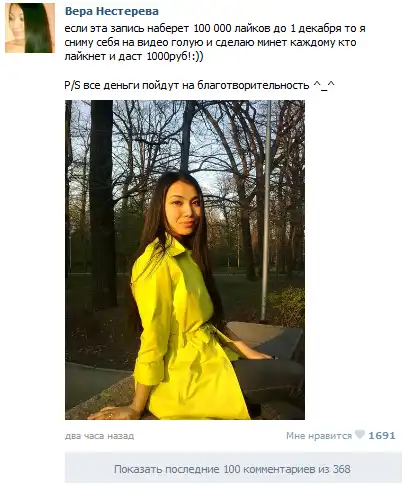Click the word 'декабря' in the post

[320, 29]
